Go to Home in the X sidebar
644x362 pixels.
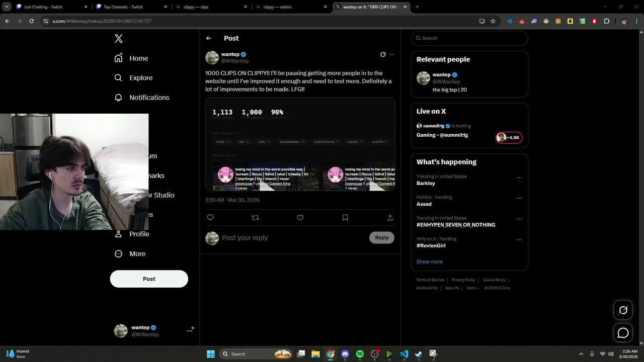pos(131,58)
